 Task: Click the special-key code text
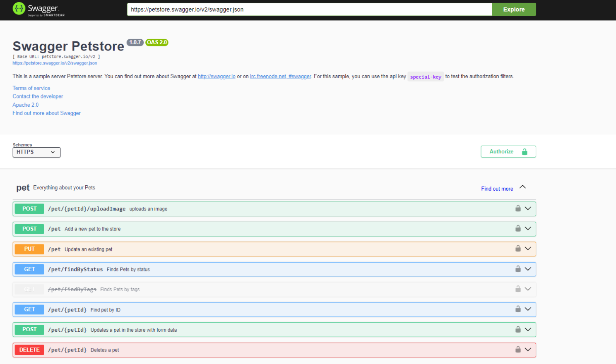(426, 77)
